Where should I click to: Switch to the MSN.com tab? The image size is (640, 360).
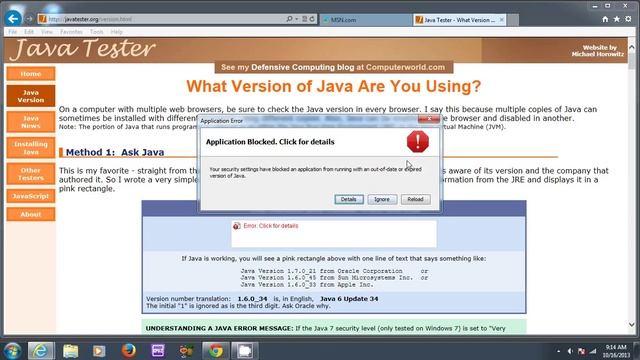pyautogui.click(x=365, y=20)
